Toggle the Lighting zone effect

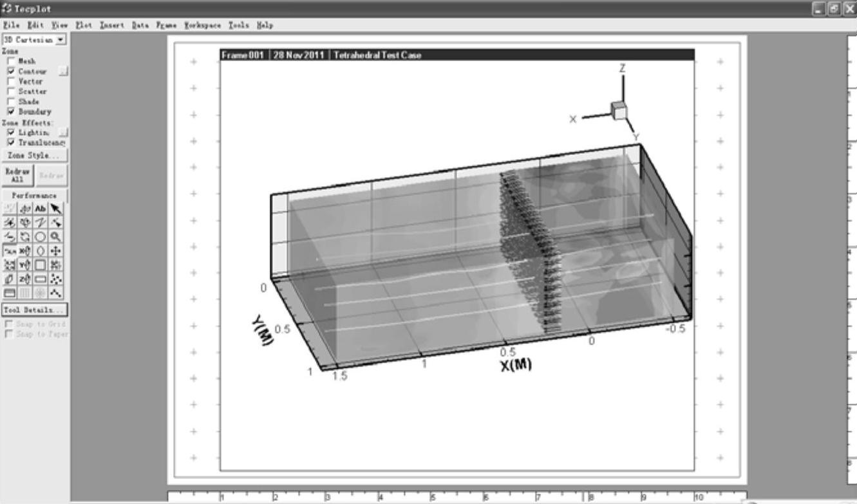pos(11,132)
